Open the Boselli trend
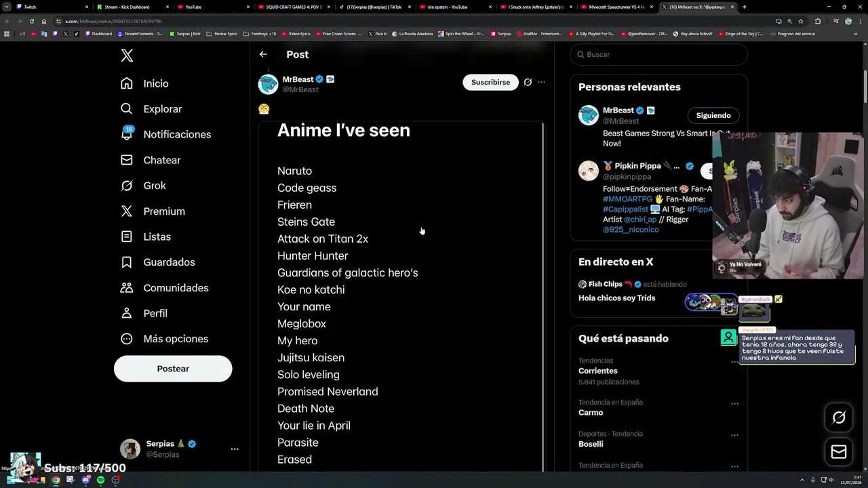Image resolution: width=868 pixels, height=488 pixels. [591, 445]
